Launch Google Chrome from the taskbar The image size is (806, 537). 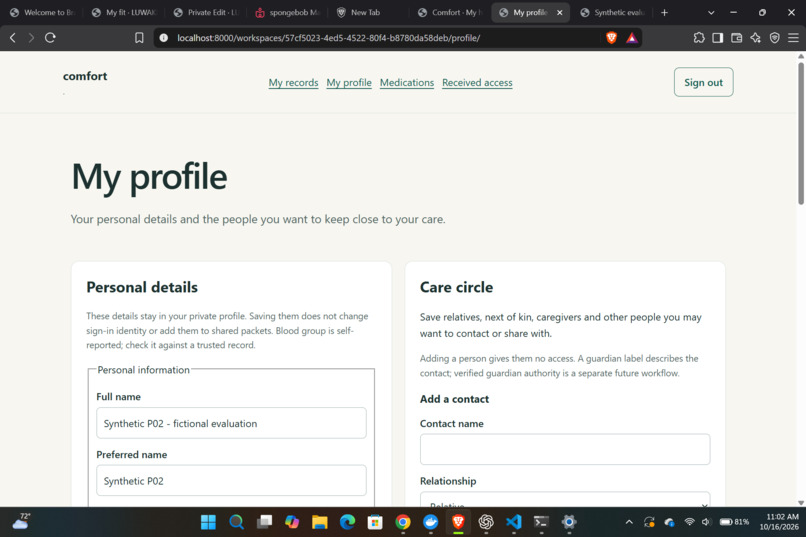403,522
